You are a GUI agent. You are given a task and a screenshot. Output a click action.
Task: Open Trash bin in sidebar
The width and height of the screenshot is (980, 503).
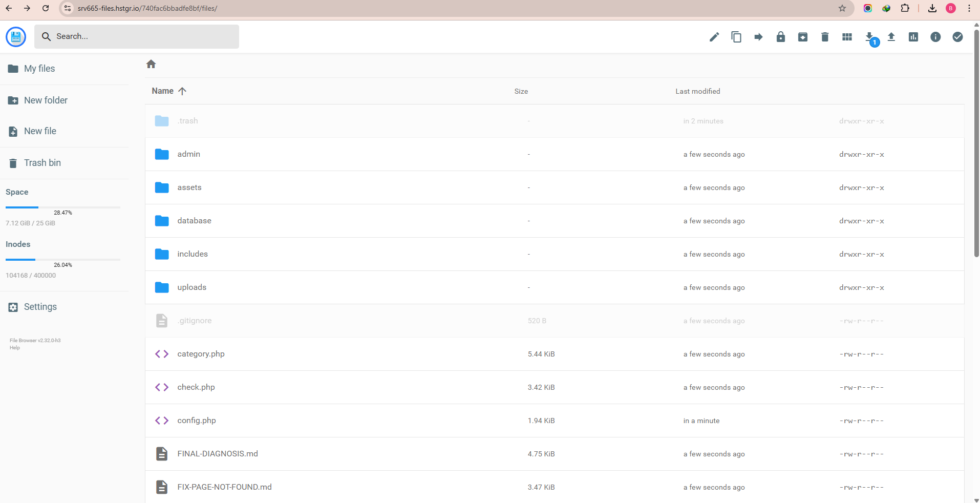pos(42,163)
